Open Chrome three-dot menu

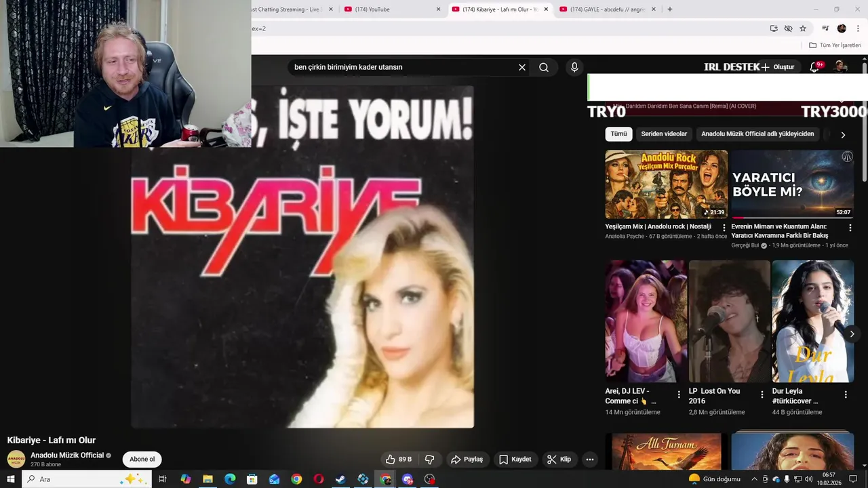(858, 28)
